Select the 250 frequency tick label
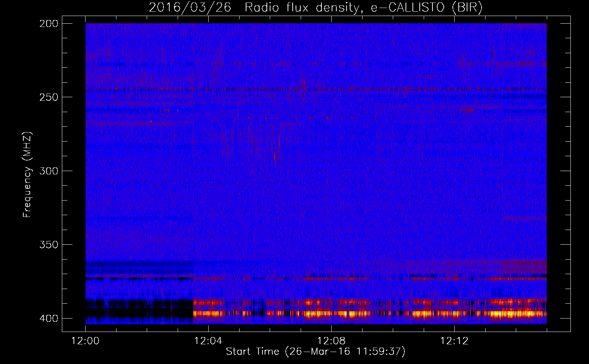This screenshot has height=364, width=589. coord(48,97)
